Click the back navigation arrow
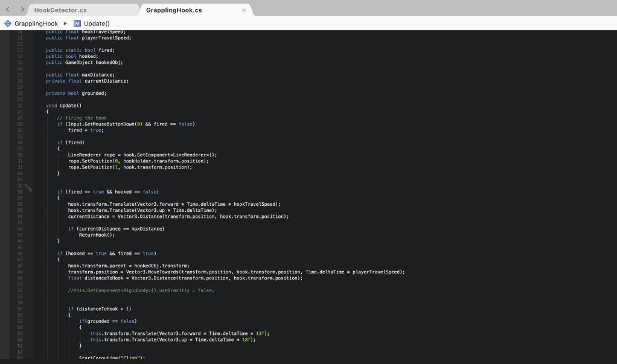The image size is (617, 364). tap(8, 10)
